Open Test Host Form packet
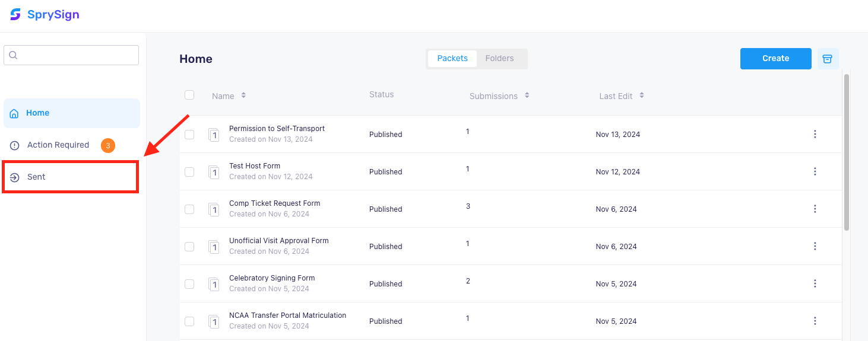Viewport: 868px width, 341px height. click(255, 166)
